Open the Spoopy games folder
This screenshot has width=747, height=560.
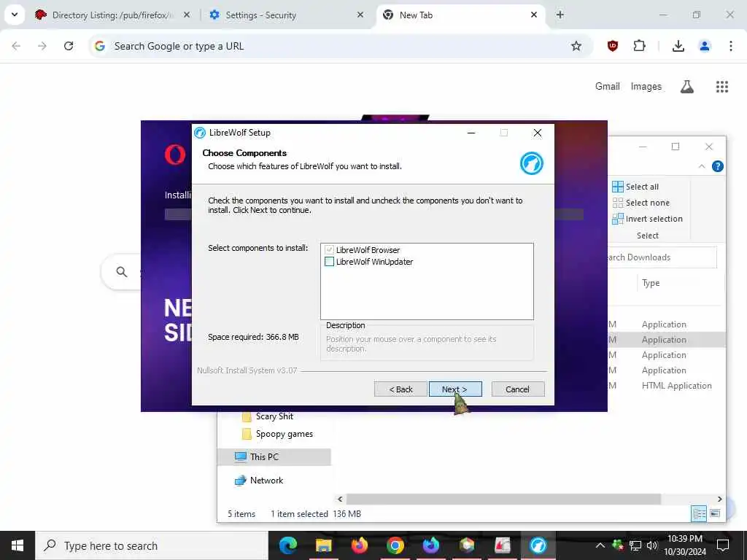(278, 434)
